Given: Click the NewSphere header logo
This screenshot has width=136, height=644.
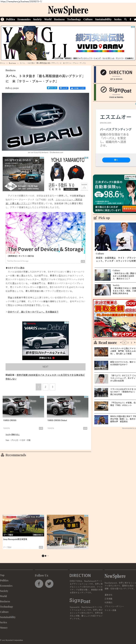Looking at the screenshot, I should tap(68, 10).
